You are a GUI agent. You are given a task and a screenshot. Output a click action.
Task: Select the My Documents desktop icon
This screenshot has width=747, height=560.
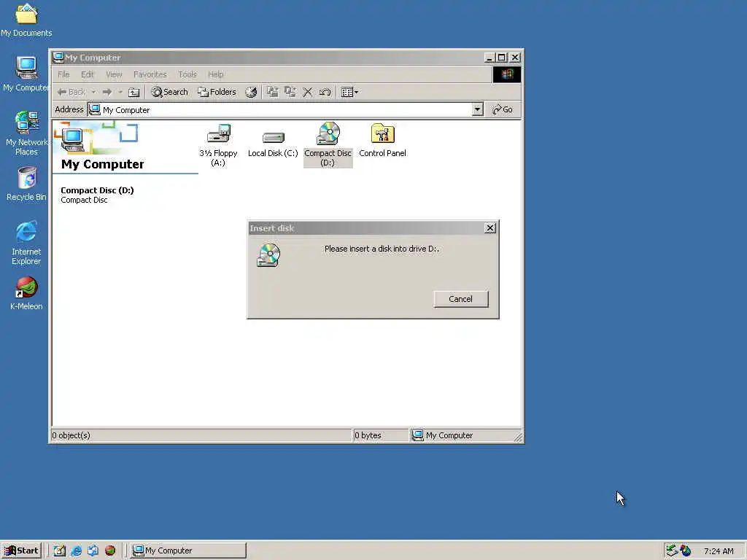26,20
